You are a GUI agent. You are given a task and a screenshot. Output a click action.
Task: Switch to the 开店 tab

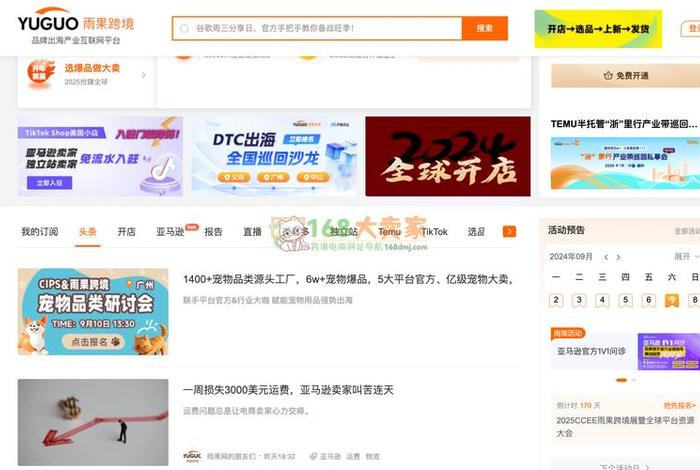point(126,232)
